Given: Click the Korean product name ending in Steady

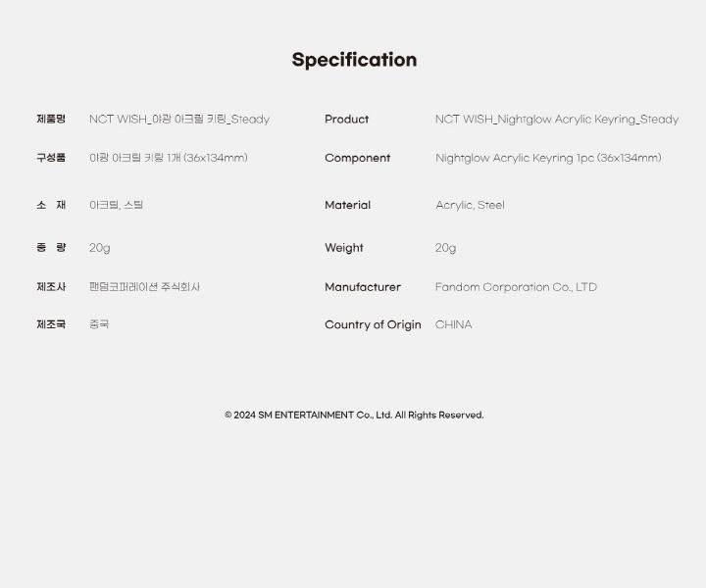Looking at the screenshot, I should click(x=179, y=120).
